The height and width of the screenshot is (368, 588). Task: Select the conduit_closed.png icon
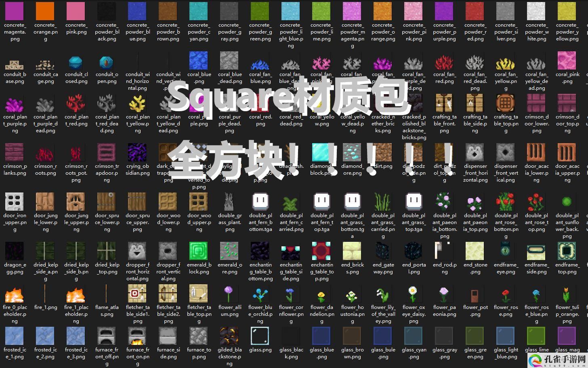76,63
